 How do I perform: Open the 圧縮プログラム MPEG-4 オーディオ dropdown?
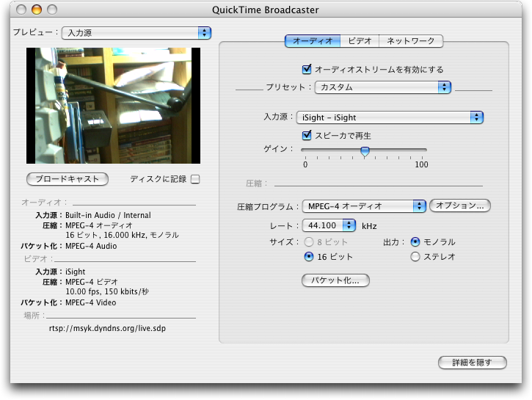[x=362, y=206]
